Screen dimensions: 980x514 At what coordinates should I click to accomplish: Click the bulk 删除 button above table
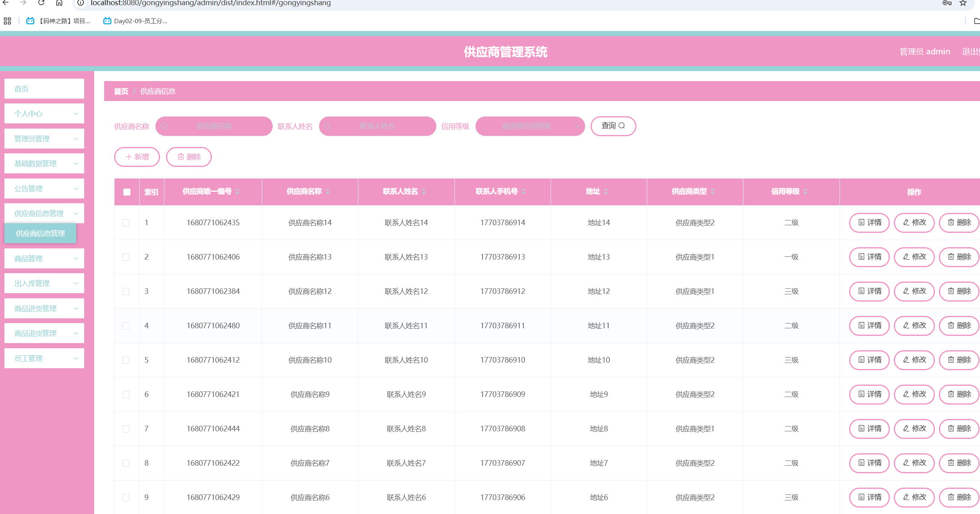pyautogui.click(x=189, y=157)
